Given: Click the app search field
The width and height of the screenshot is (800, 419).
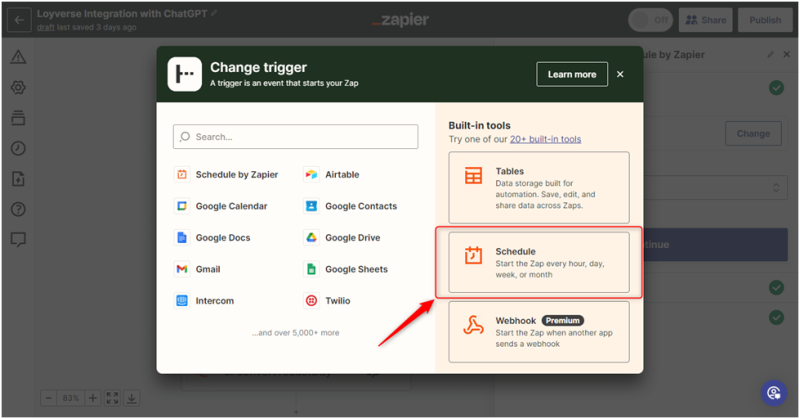Looking at the screenshot, I should tap(295, 136).
